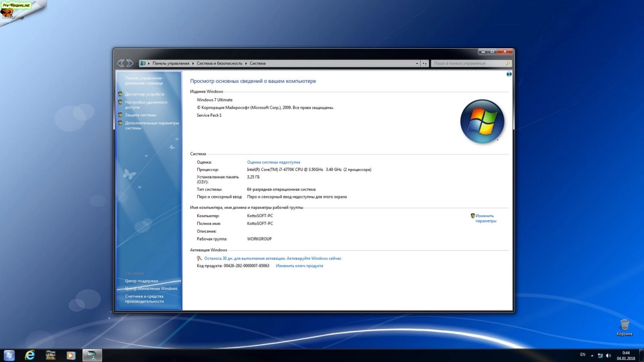Image resolution: width=644 pixels, height=362 pixels.
Task: Click the Windows logo image
Action: point(482,121)
